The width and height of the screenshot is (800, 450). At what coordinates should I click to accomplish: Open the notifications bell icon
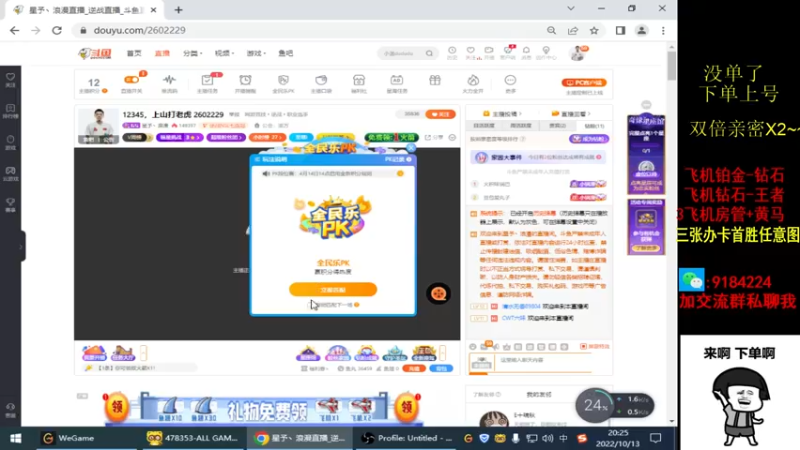pos(526,51)
